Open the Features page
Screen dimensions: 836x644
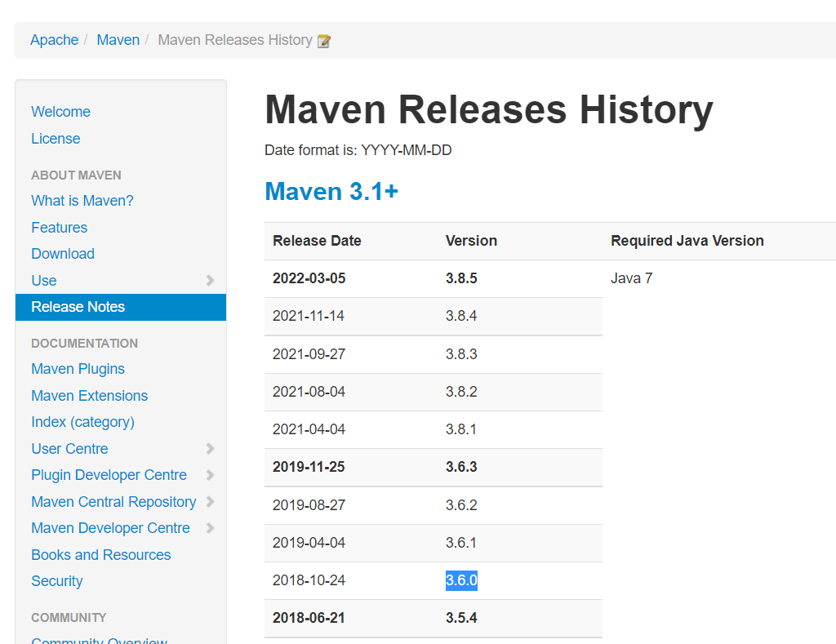(x=59, y=228)
